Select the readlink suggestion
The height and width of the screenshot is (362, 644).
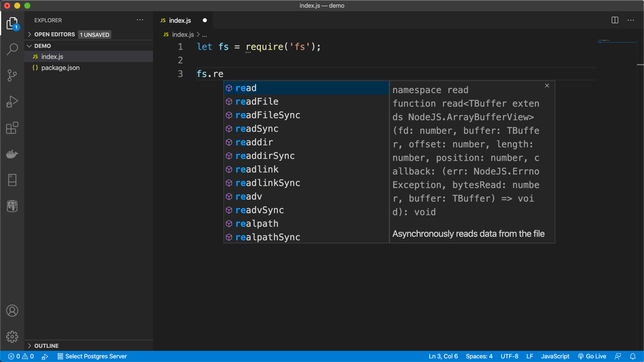click(x=306, y=169)
